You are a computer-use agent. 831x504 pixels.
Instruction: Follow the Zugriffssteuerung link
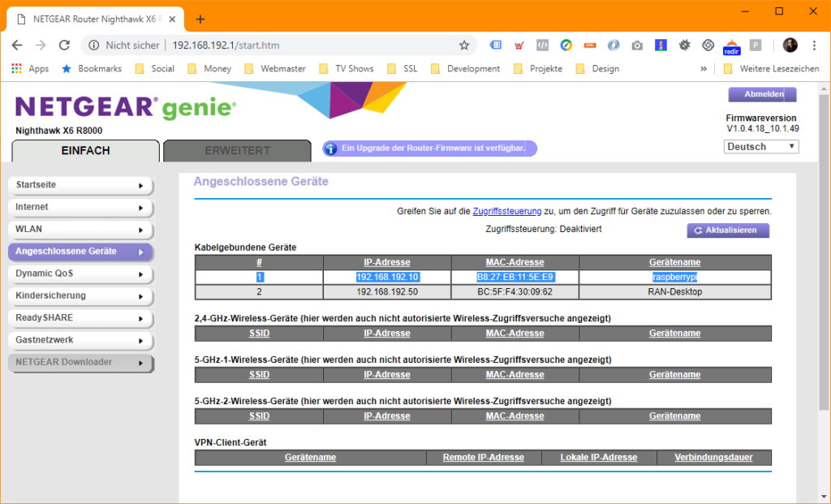pyautogui.click(x=507, y=211)
